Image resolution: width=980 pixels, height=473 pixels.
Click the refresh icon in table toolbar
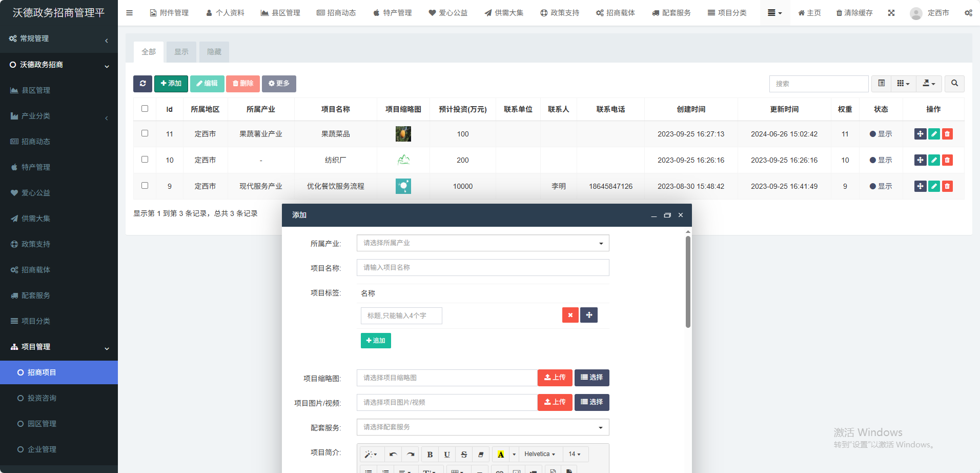(142, 84)
